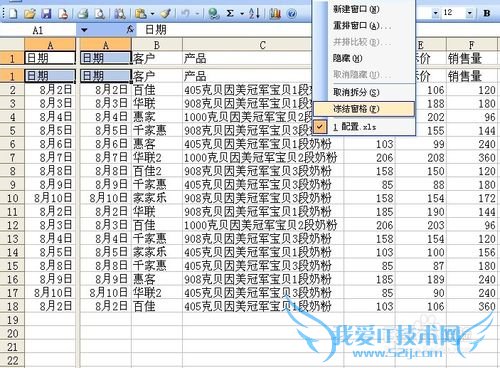
Task: Click customer cell 惠家 in row 4
Action: click(157, 117)
